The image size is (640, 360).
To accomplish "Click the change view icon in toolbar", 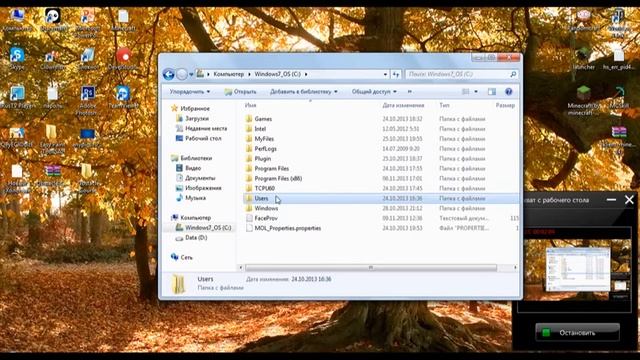I will click(465, 92).
